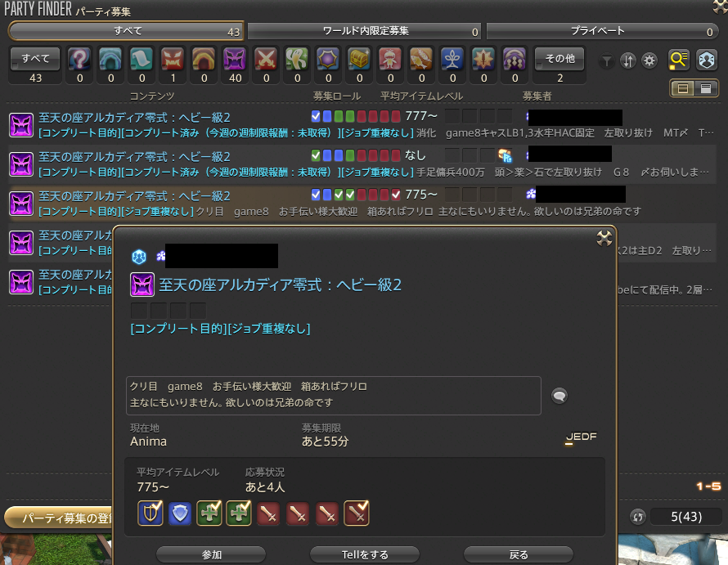Click the 参加 join button

point(211,554)
